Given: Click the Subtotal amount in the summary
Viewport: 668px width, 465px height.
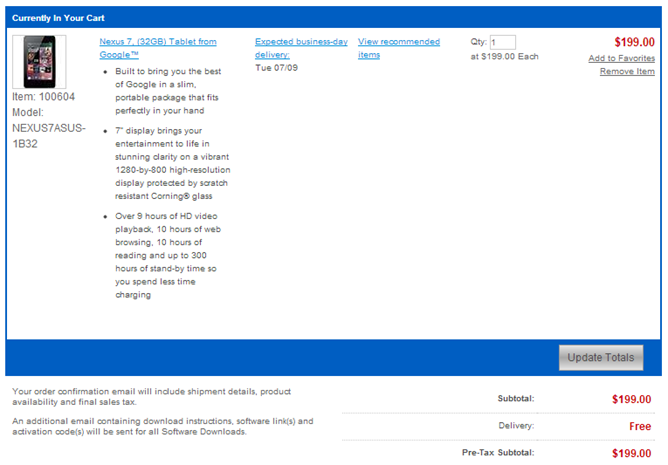Looking at the screenshot, I should pos(631,399).
